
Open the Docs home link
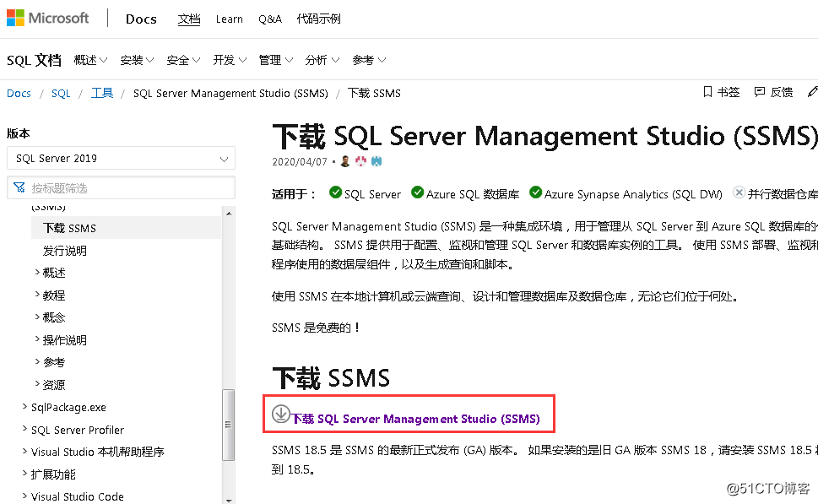(x=141, y=19)
